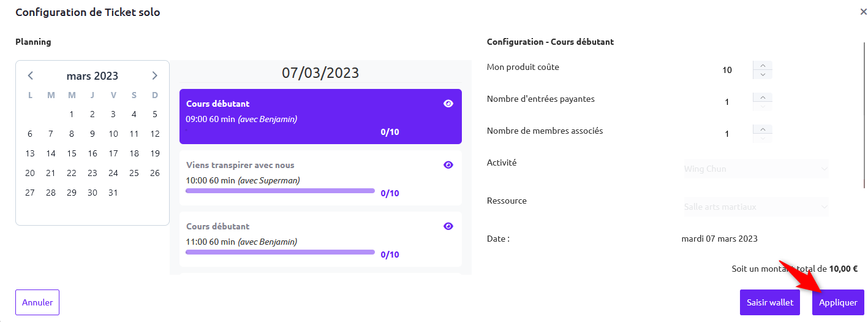Screen dimensions: 868x322
Task: Increase Nombre de membres associés
Action: [x=763, y=129]
